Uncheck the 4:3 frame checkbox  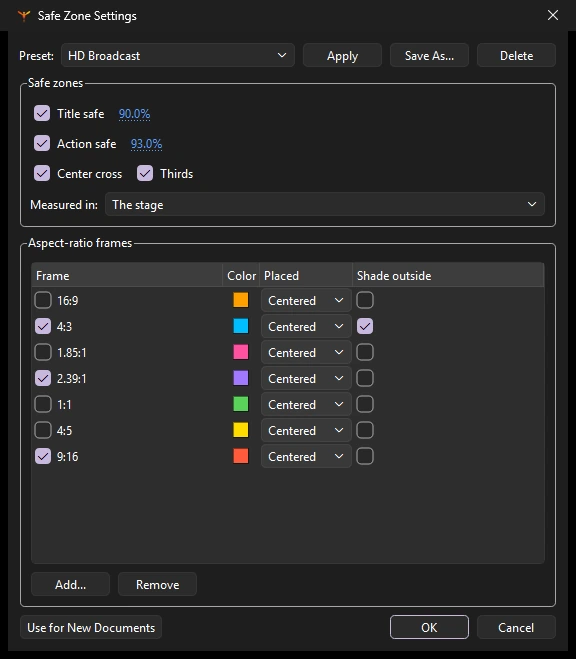coord(43,326)
